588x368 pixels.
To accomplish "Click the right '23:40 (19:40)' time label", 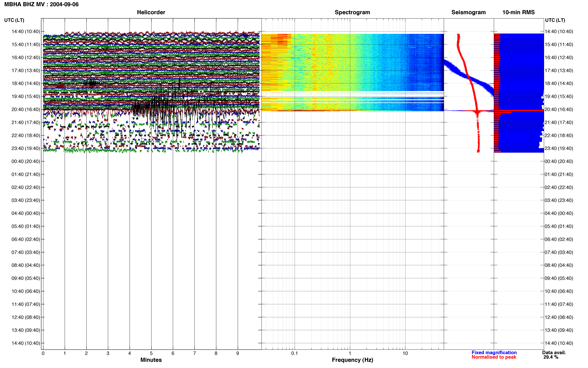I will 559,148.
